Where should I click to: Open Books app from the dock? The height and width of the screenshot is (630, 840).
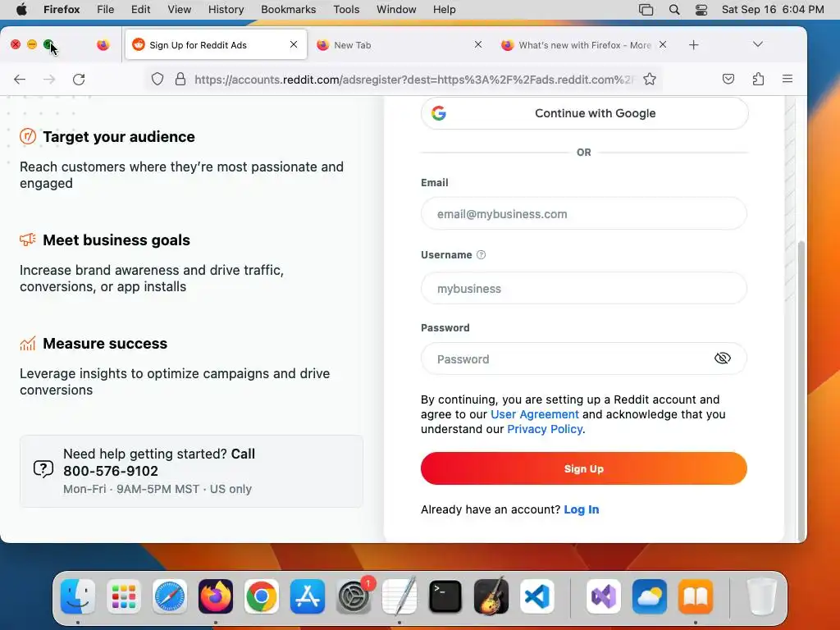pyautogui.click(x=696, y=596)
